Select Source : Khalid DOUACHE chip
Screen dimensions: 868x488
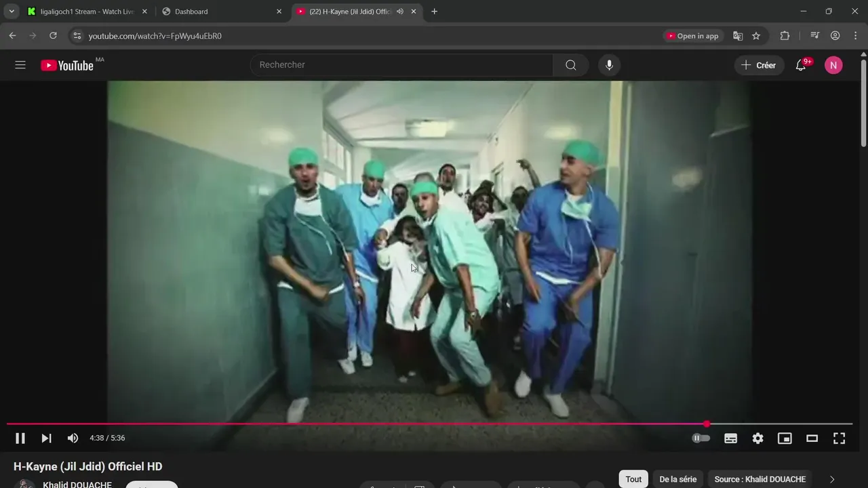coord(760,479)
